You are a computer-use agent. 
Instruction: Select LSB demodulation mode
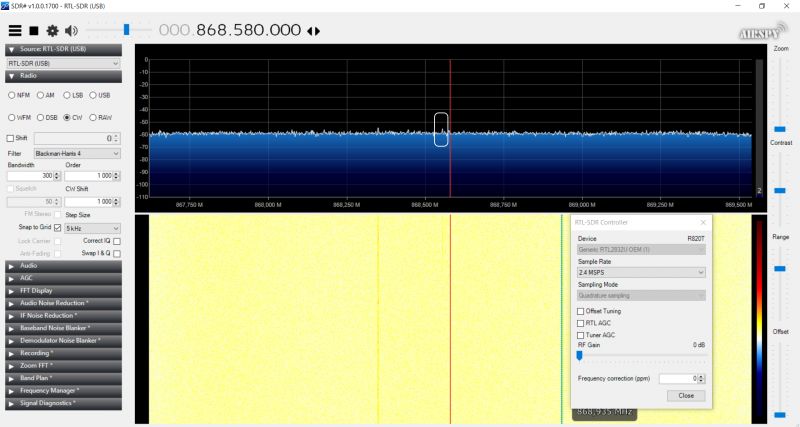73,95
